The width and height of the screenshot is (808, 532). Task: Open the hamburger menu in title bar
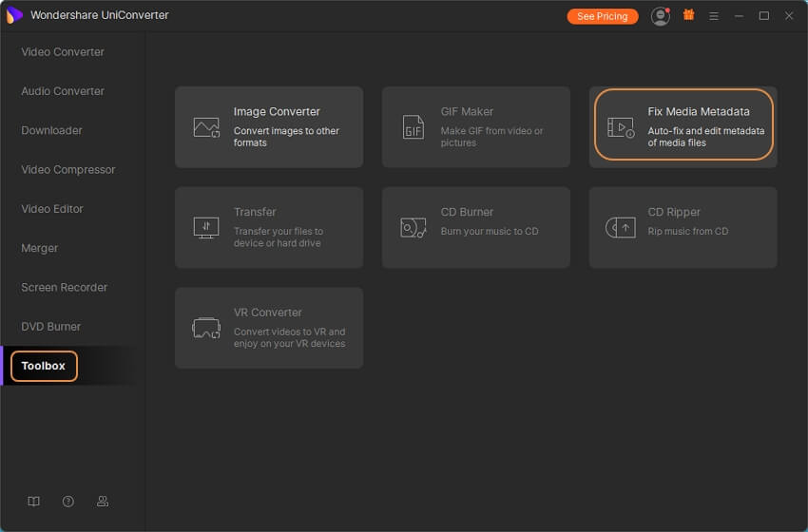pos(714,16)
